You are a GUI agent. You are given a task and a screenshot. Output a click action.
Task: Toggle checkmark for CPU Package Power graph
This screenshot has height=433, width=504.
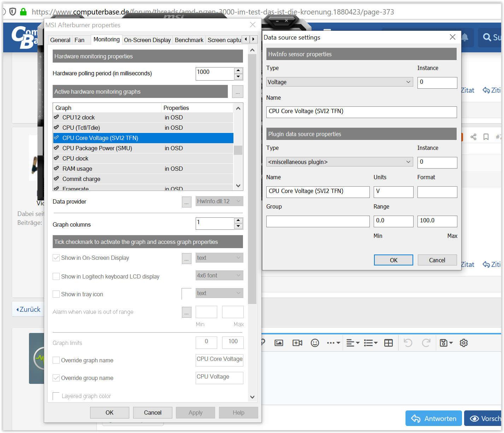click(x=57, y=148)
